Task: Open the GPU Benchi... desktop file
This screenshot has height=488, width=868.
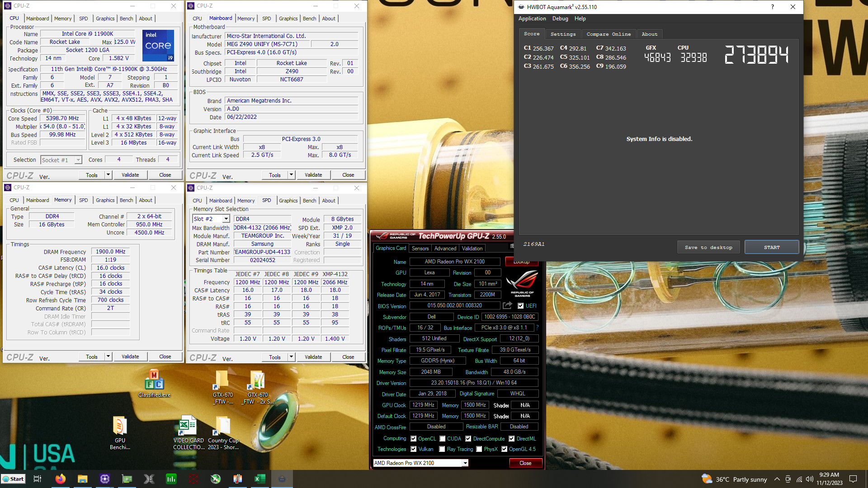Action: [120, 433]
